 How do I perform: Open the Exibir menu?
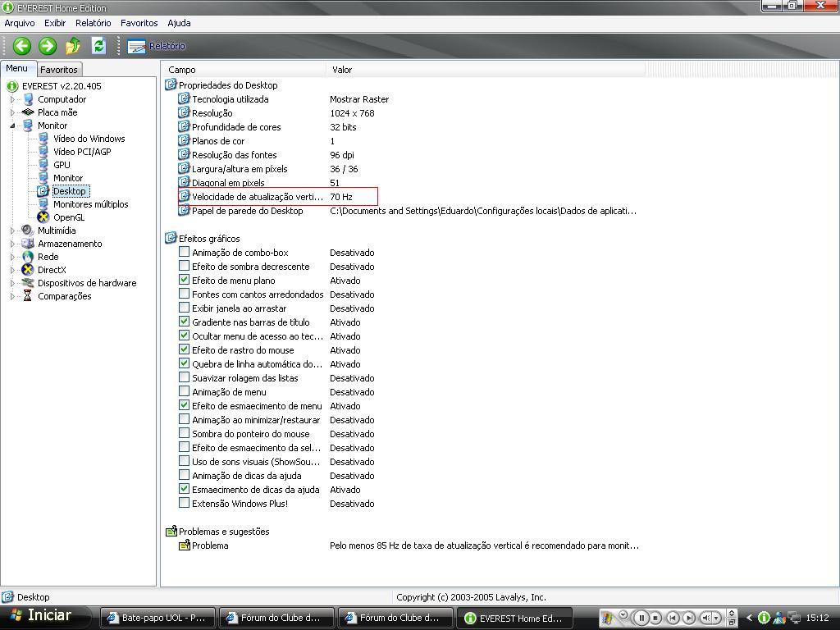click(55, 23)
